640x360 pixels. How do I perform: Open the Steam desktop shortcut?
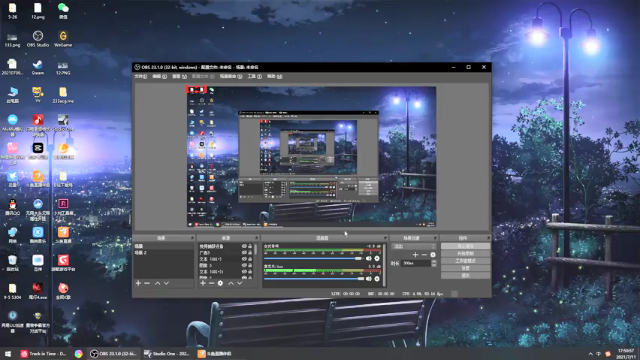pyautogui.click(x=38, y=67)
